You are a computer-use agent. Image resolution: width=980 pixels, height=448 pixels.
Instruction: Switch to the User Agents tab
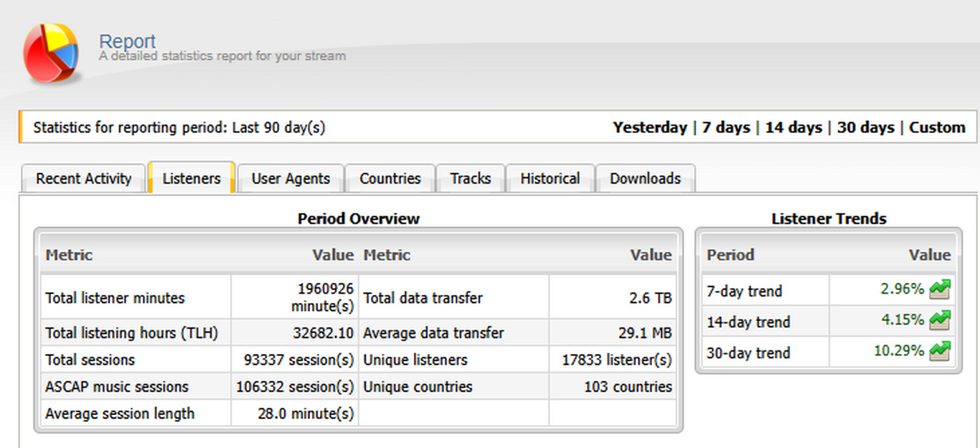coord(291,179)
